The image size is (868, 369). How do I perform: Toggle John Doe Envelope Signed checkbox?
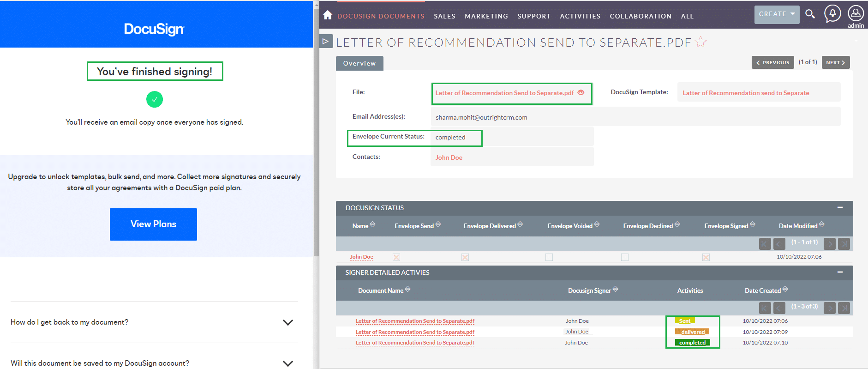coord(706,257)
